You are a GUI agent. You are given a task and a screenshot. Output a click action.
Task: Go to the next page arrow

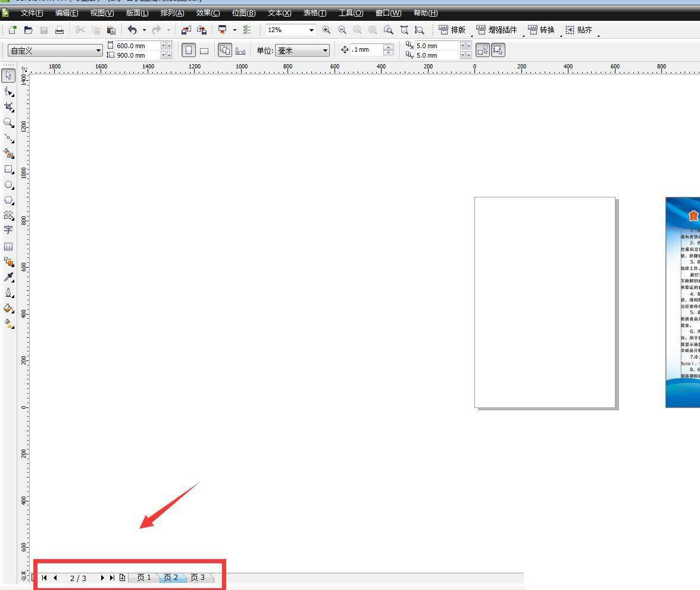click(102, 578)
